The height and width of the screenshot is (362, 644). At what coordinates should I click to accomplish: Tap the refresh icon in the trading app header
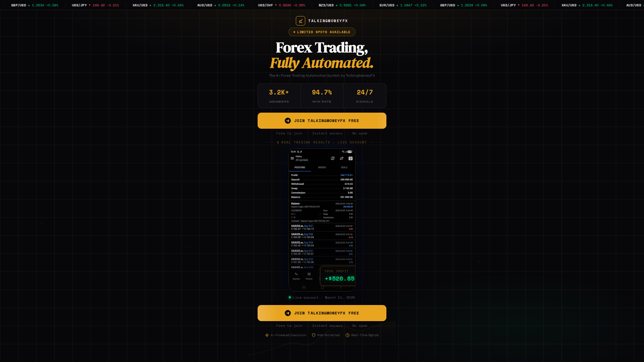[x=333, y=158]
